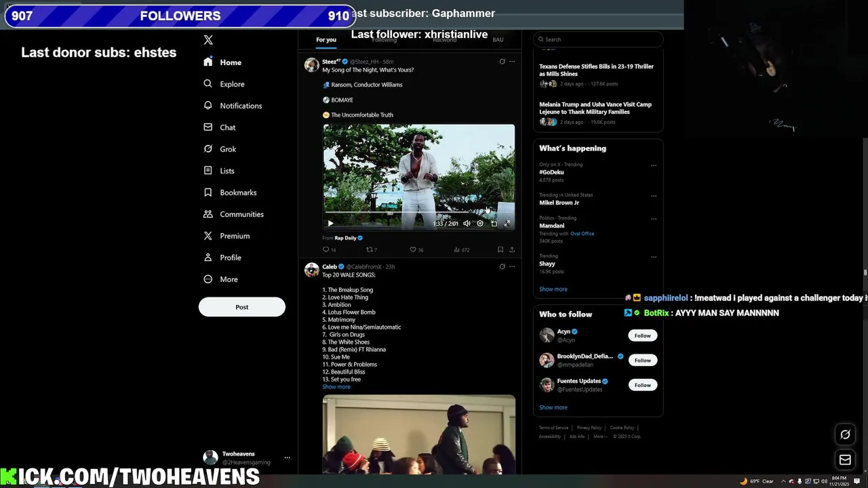Open more options for #GoDeku trend
The height and width of the screenshot is (488, 868).
654,165
